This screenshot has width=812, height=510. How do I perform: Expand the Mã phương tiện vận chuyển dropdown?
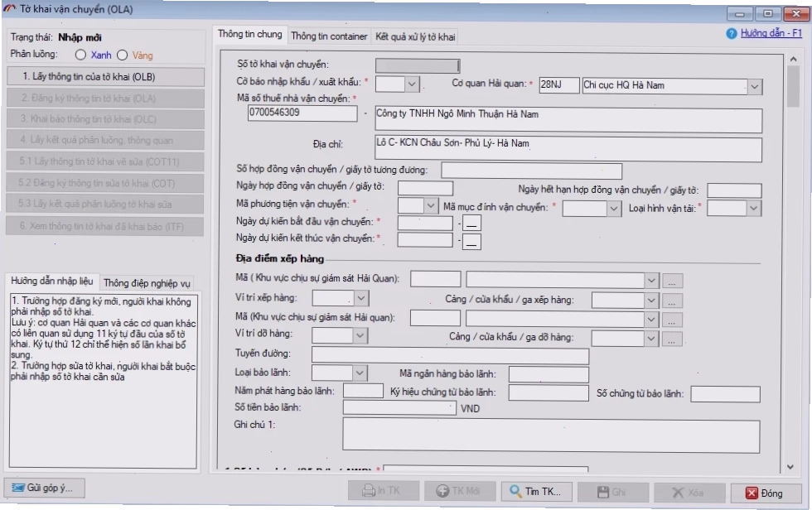coord(430,206)
